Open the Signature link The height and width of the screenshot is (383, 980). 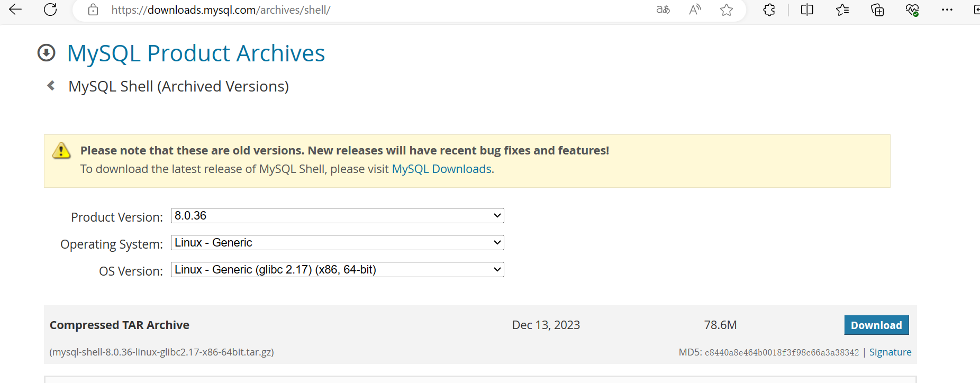point(890,352)
